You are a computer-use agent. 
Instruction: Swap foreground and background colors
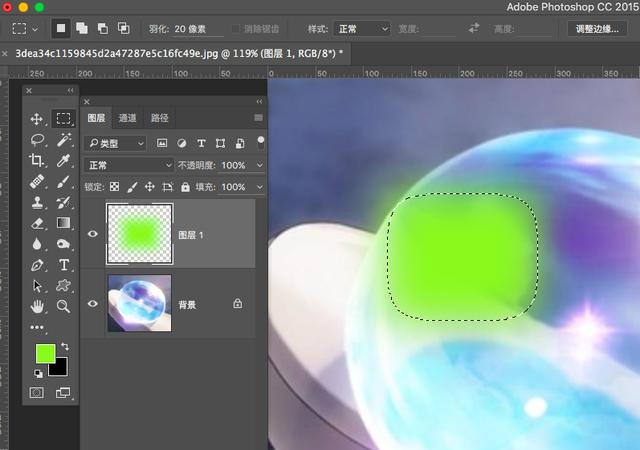[65, 347]
